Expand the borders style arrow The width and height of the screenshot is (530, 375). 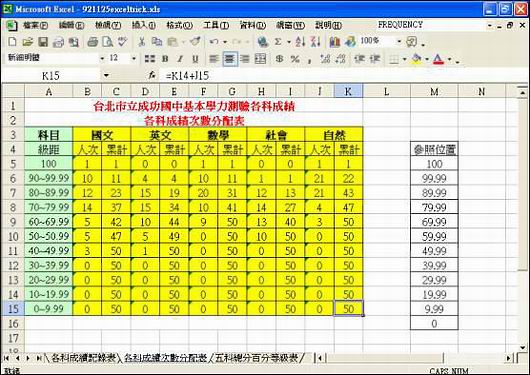[x=405, y=59]
